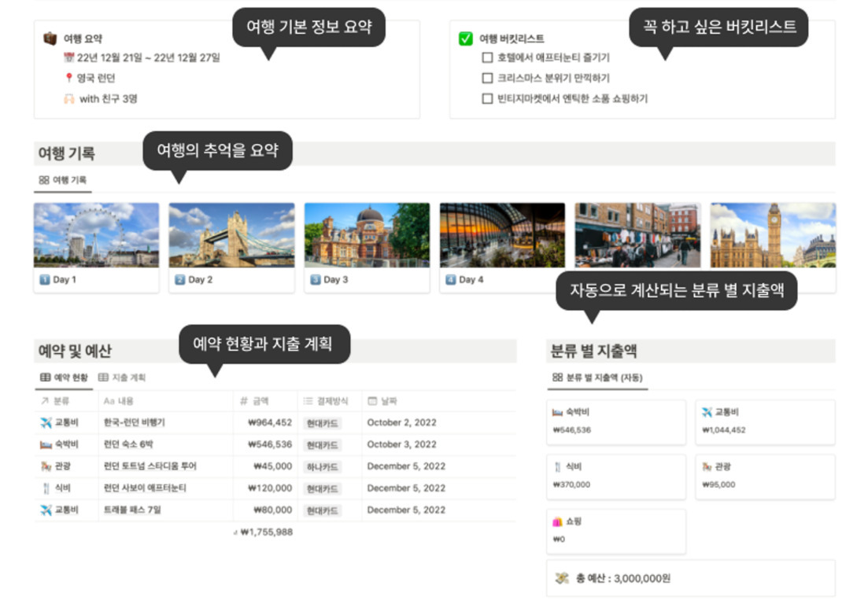
Task: Click the shopping bag icon in 쇼핑 card
Action: 557,521
